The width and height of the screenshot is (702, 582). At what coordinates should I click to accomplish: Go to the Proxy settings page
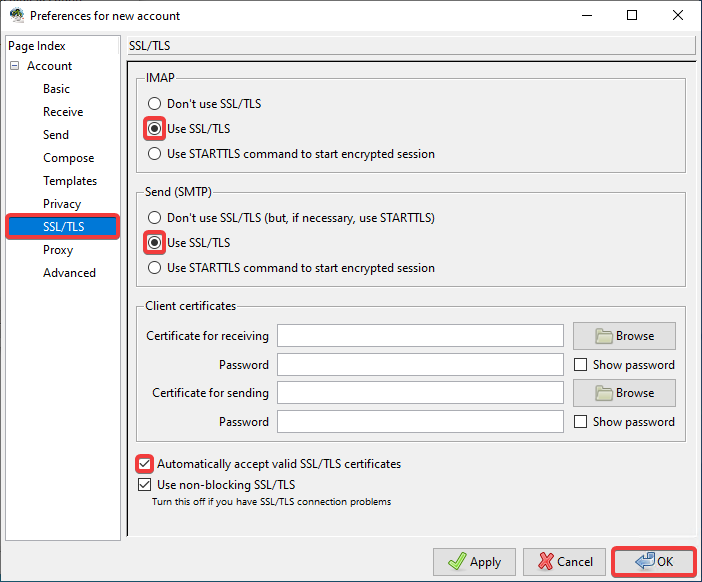[x=58, y=250]
